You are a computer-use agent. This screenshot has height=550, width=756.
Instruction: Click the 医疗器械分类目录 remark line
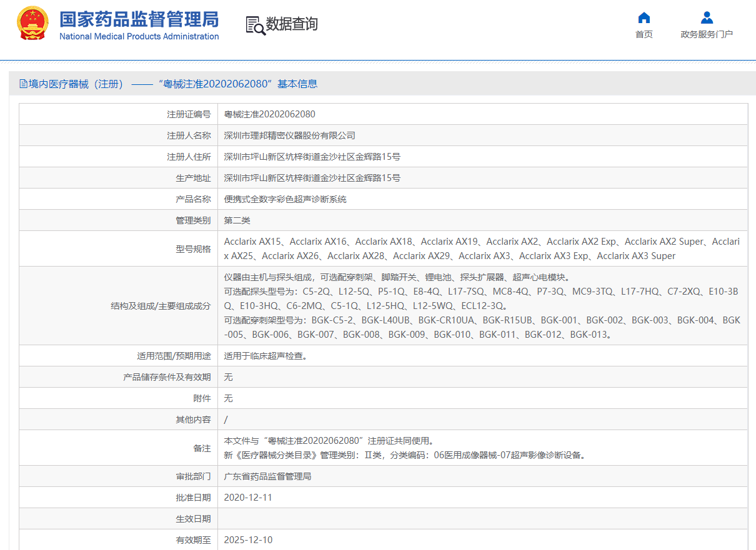(406, 455)
